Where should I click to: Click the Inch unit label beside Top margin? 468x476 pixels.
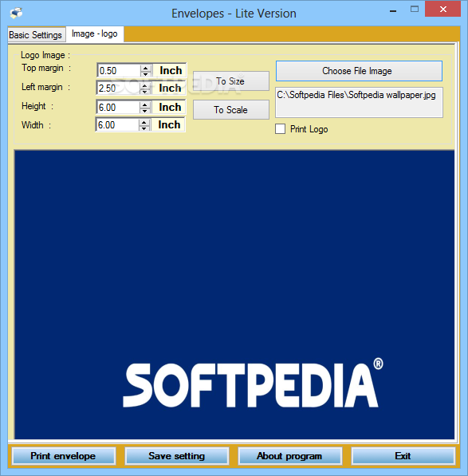(171, 70)
